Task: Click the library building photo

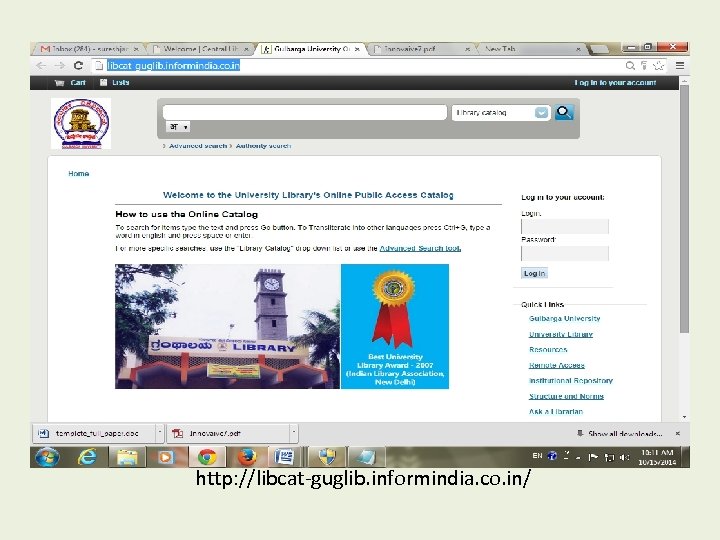Action: 228,326
